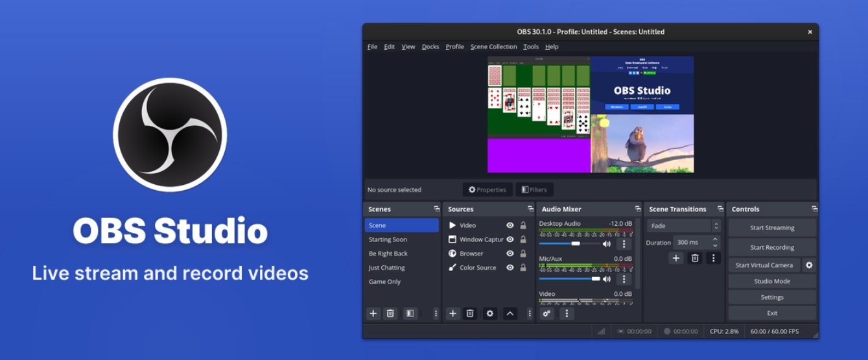
Task: Open the Tools menu
Action: [x=531, y=47]
